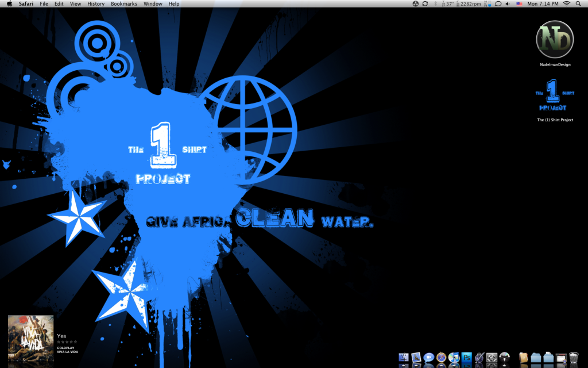588x368 pixels.
Task: Open the Bookmarks menu
Action: pyautogui.click(x=124, y=4)
